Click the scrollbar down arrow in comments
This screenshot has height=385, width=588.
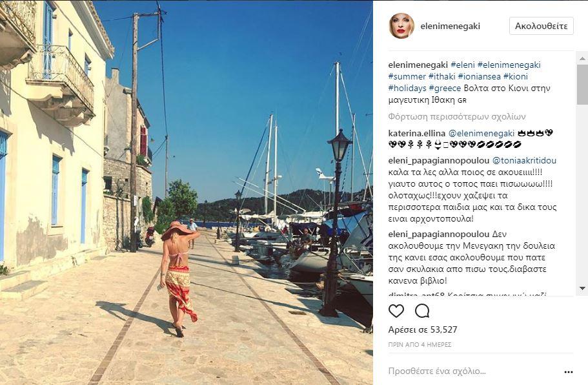click(582, 289)
